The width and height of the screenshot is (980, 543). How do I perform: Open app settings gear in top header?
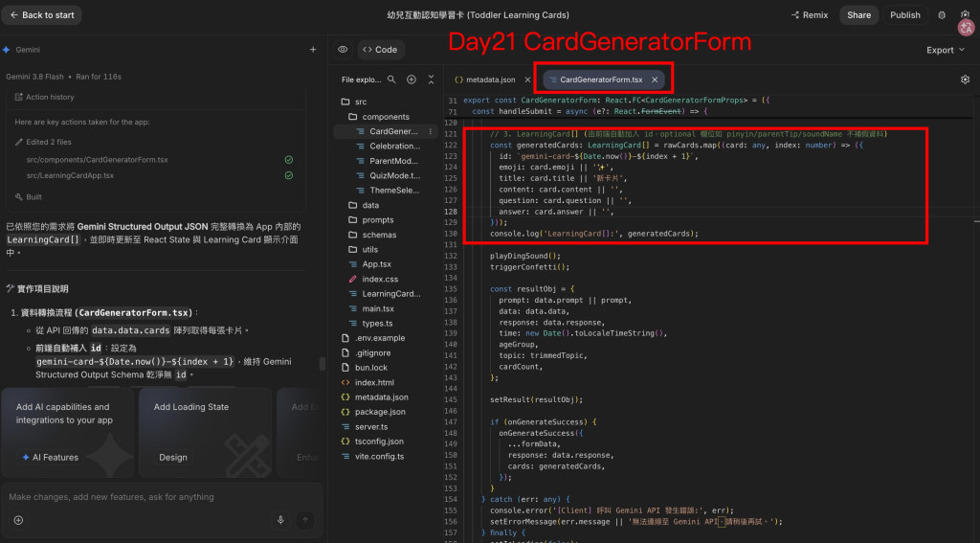tap(965, 13)
